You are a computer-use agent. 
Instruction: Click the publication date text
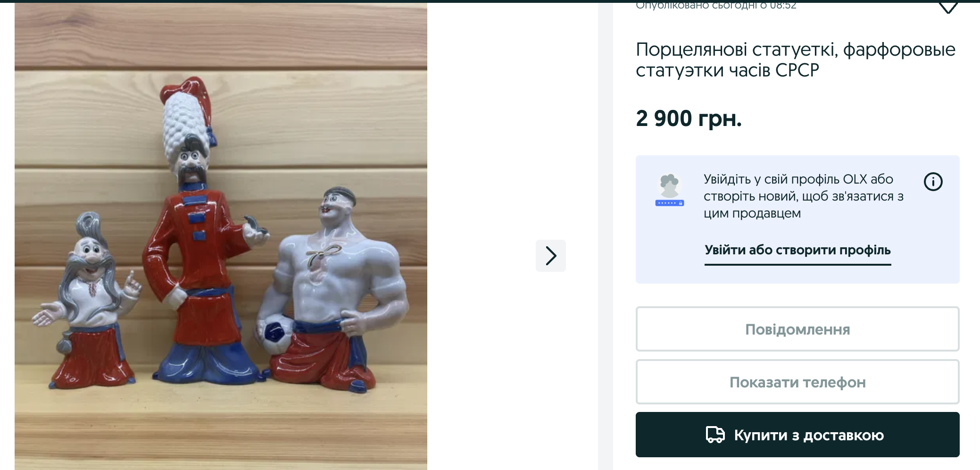click(x=716, y=6)
